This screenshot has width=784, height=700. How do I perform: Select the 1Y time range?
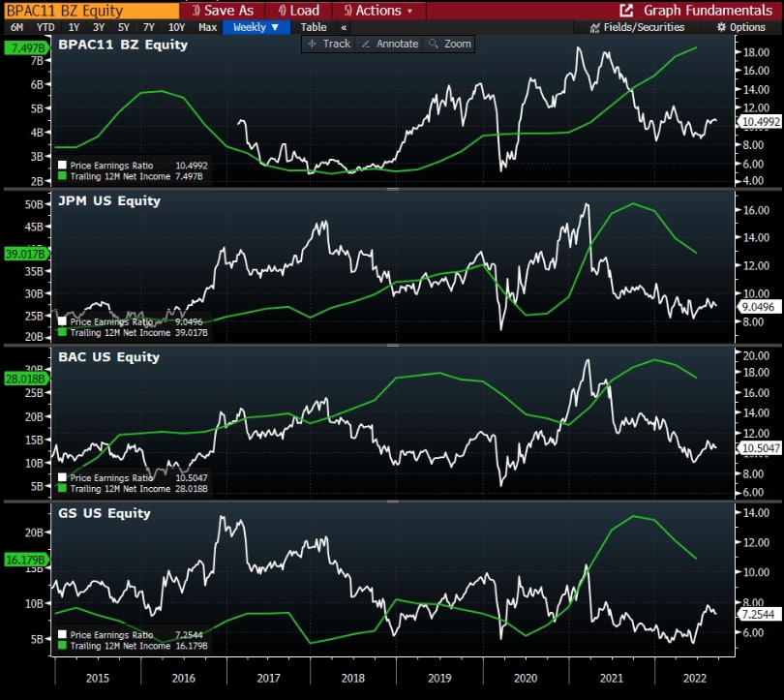tap(74, 27)
